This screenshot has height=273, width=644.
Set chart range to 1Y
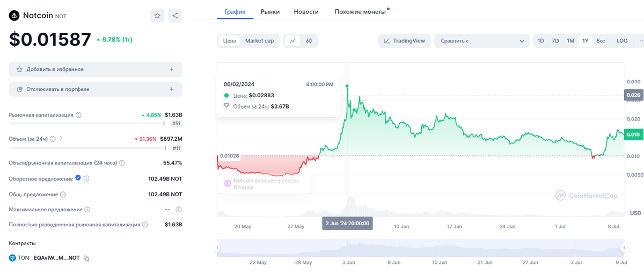tap(586, 41)
